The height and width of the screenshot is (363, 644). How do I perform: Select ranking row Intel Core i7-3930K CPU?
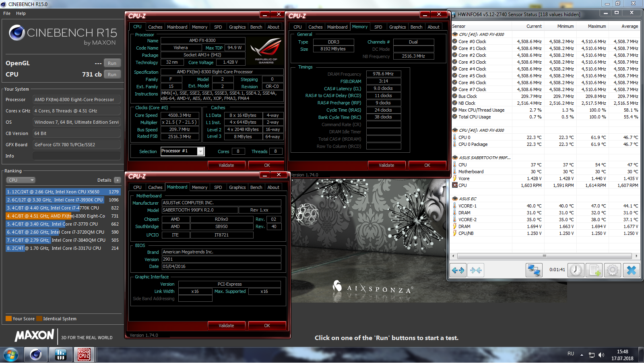click(x=63, y=200)
